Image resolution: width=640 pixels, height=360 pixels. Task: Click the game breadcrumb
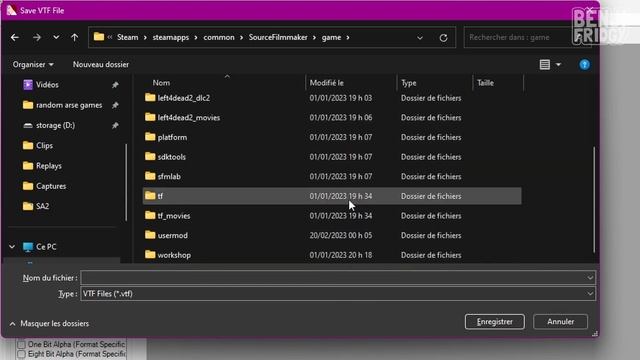(331, 37)
